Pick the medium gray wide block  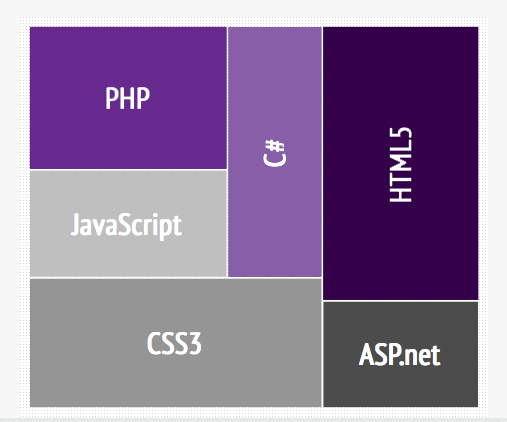(x=176, y=343)
